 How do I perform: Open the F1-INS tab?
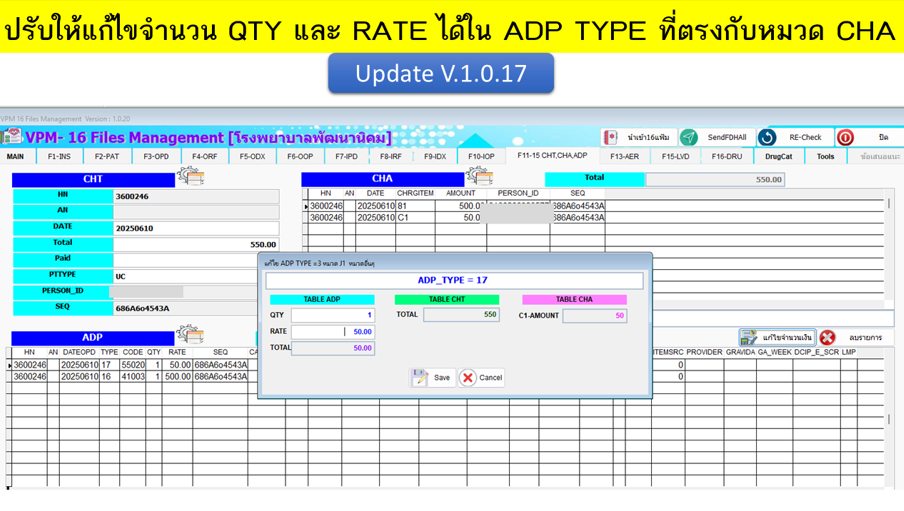pos(59,156)
